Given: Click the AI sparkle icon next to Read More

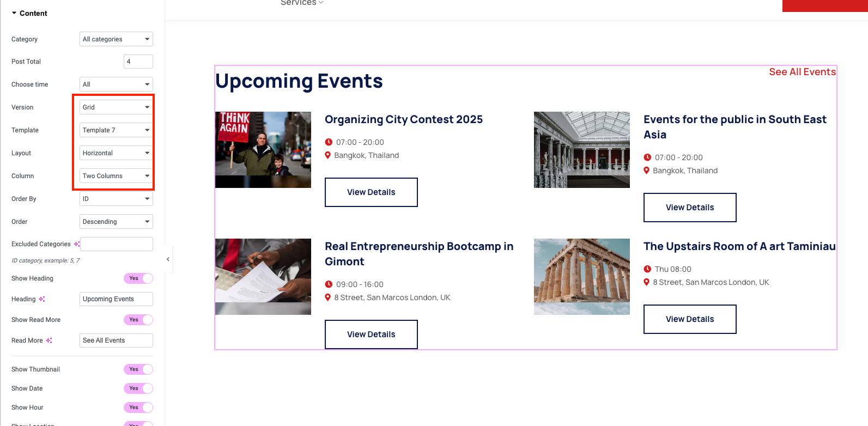Looking at the screenshot, I should point(49,340).
